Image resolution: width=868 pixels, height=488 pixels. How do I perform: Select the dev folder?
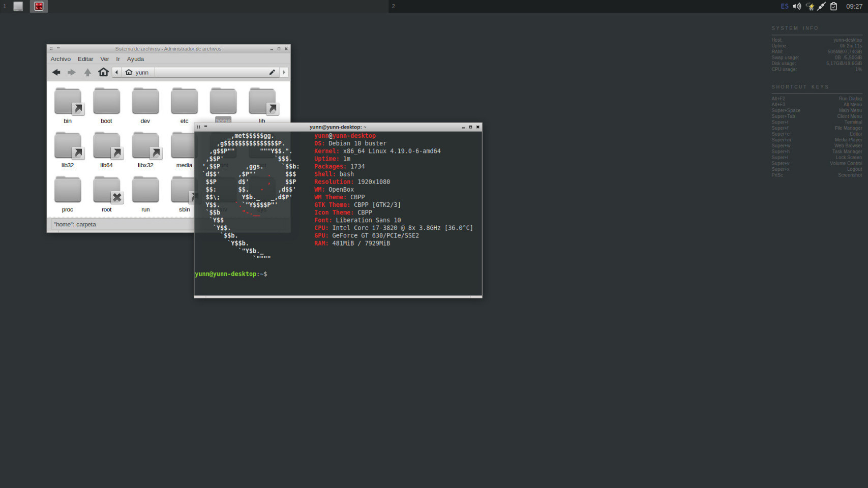tap(145, 106)
